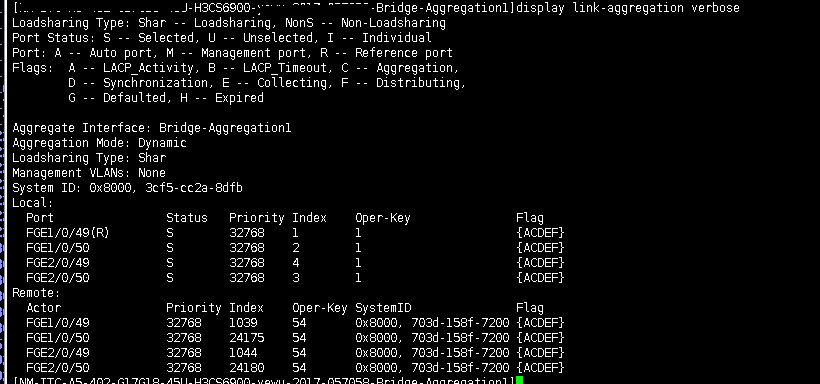Click the green cursor at the prompt end
The width and height of the screenshot is (820, 384).
(x=519, y=380)
